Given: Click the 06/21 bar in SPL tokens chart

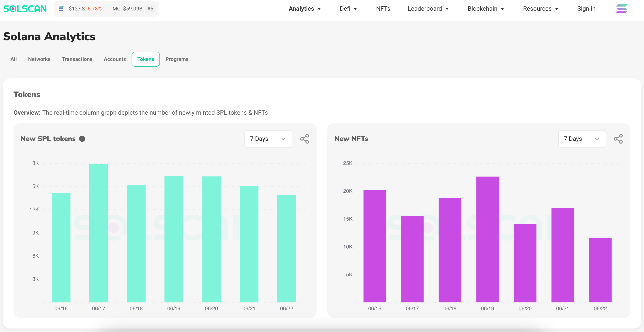Looking at the screenshot, I should (x=249, y=244).
